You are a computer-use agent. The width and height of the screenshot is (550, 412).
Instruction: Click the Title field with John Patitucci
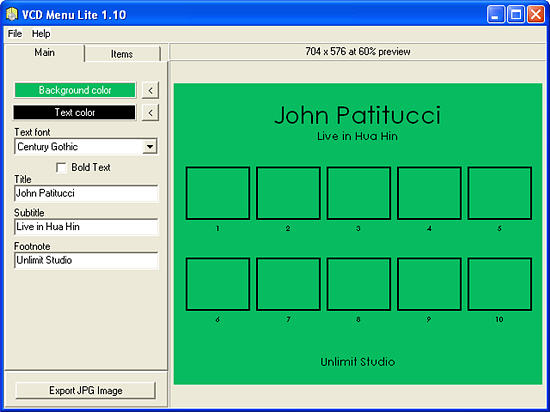(86, 193)
